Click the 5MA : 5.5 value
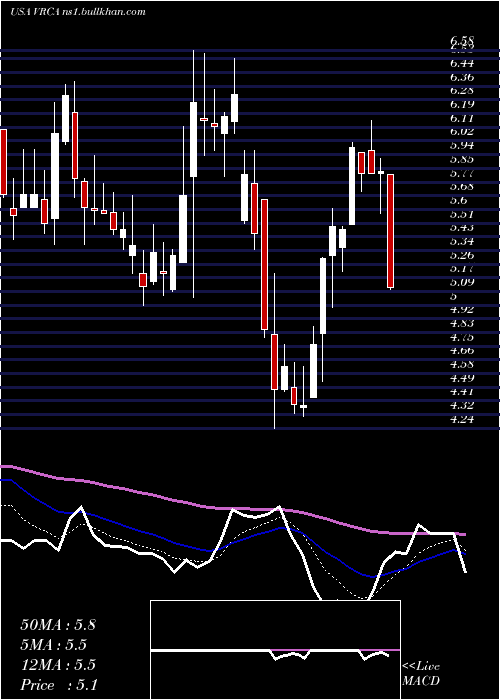 [x=54, y=645]
